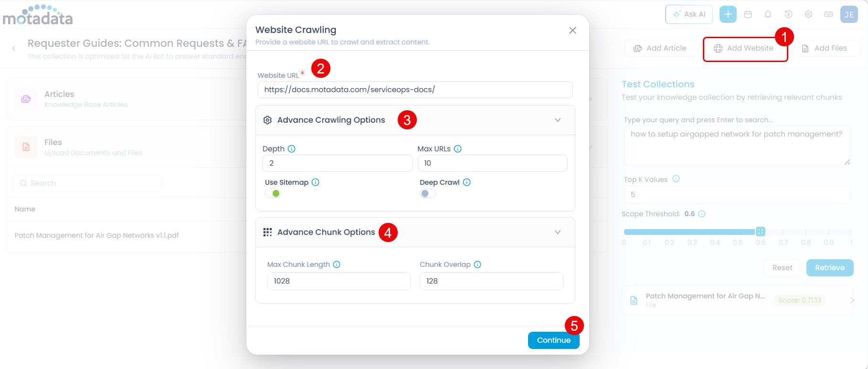The height and width of the screenshot is (369, 868).
Task: Open the settings gear in top bar
Action: (x=808, y=14)
